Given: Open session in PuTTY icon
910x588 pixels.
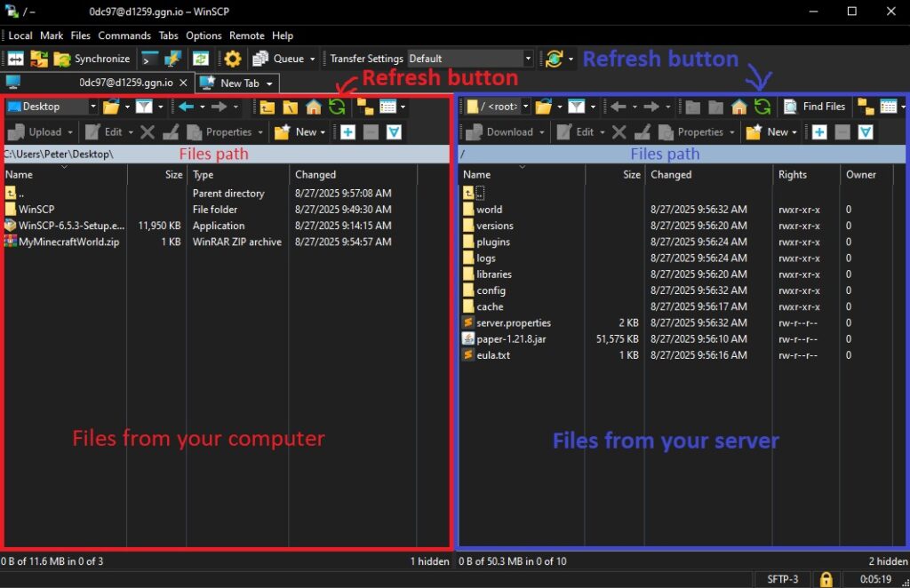Looking at the screenshot, I should pos(173,59).
